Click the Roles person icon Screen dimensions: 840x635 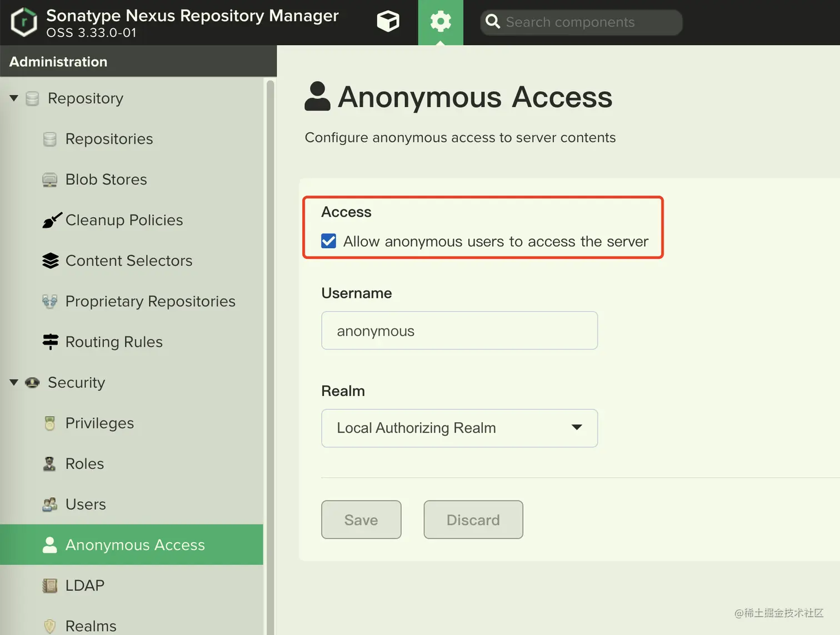(49, 464)
